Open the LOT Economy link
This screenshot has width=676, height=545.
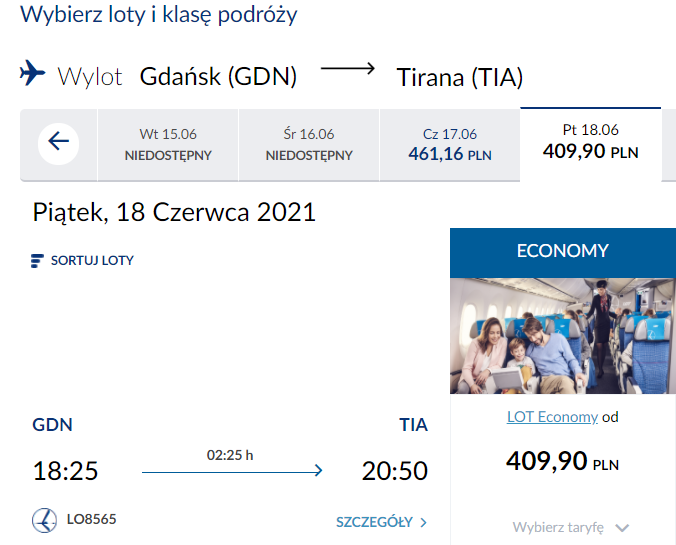point(552,417)
